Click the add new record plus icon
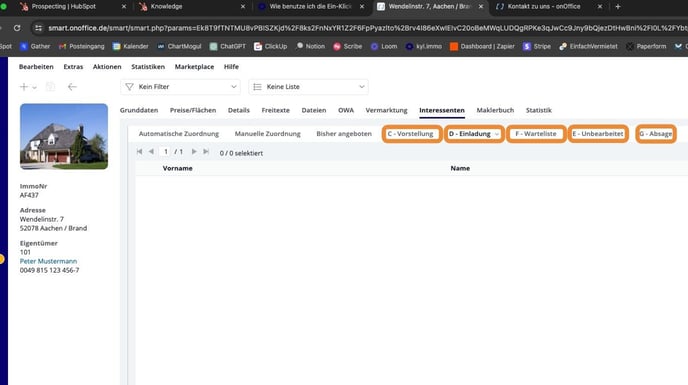 click(x=24, y=87)
